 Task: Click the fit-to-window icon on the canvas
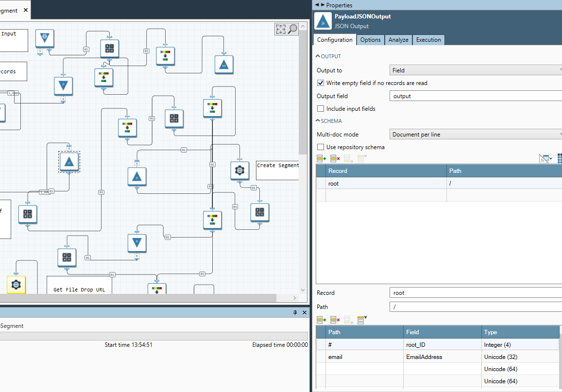pyautogui.click(x=281, y=29)
